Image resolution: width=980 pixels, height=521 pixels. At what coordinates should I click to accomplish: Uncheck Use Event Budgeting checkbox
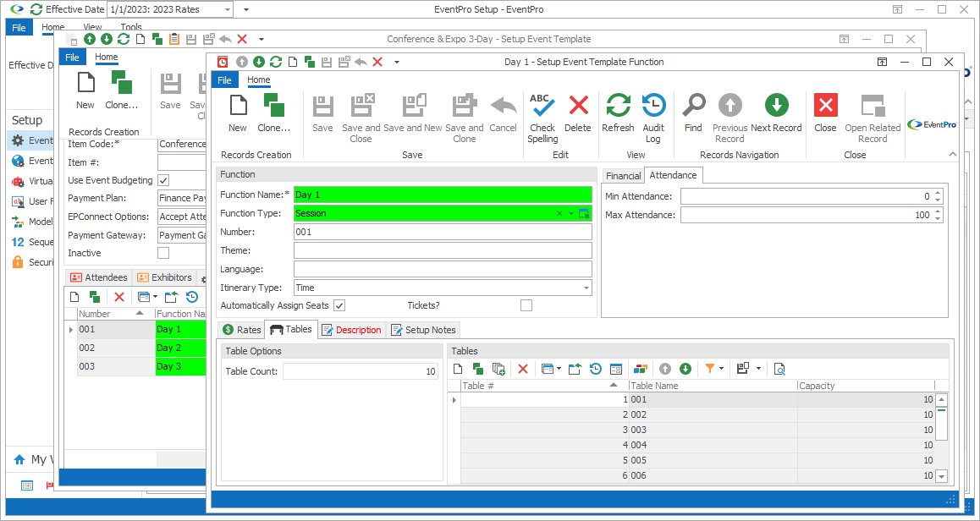(163, 180)
